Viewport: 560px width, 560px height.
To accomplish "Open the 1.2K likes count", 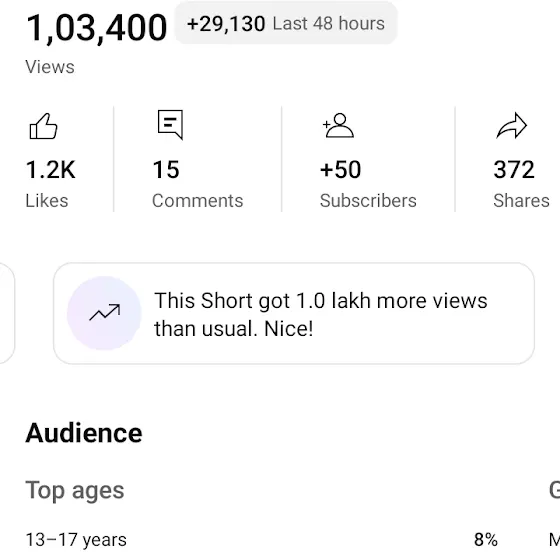I will point(51,169).
